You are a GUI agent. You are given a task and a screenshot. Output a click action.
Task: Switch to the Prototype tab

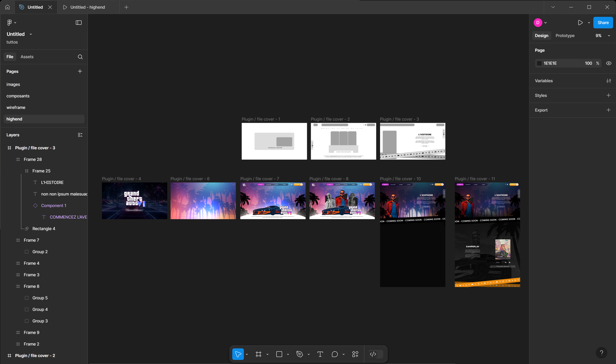pyautogui.click(x=565, y=36)
